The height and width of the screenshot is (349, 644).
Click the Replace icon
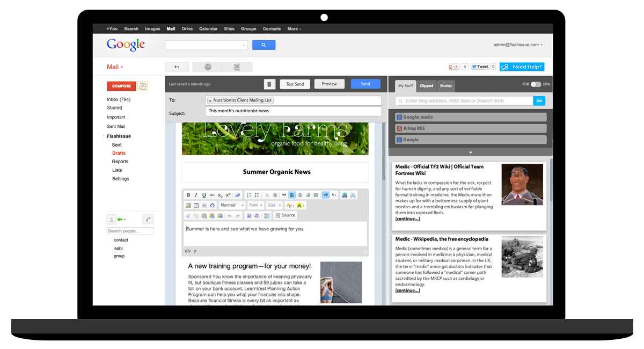coord(257,216)
